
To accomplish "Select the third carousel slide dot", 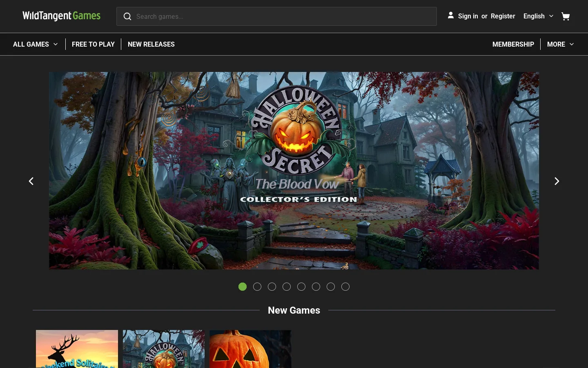I will [x=272, y=287].
